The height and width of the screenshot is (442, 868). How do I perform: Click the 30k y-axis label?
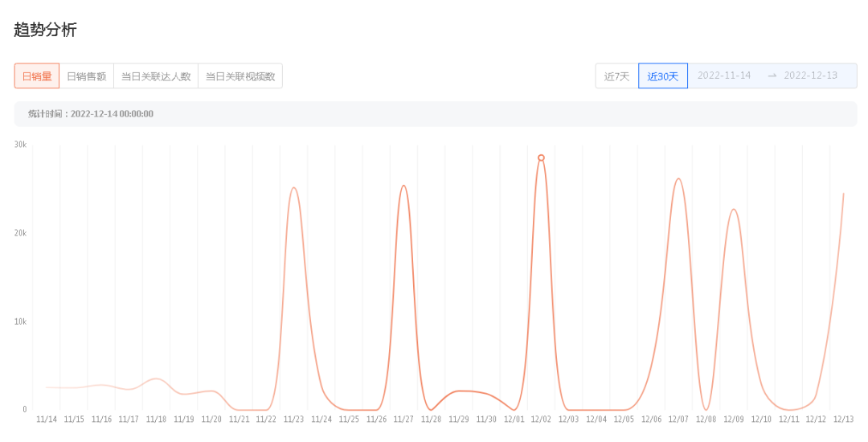[20, 145]
